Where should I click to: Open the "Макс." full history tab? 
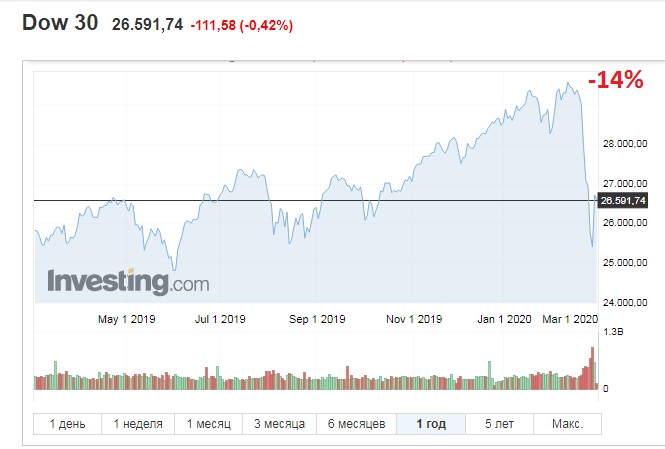(567, 424)
